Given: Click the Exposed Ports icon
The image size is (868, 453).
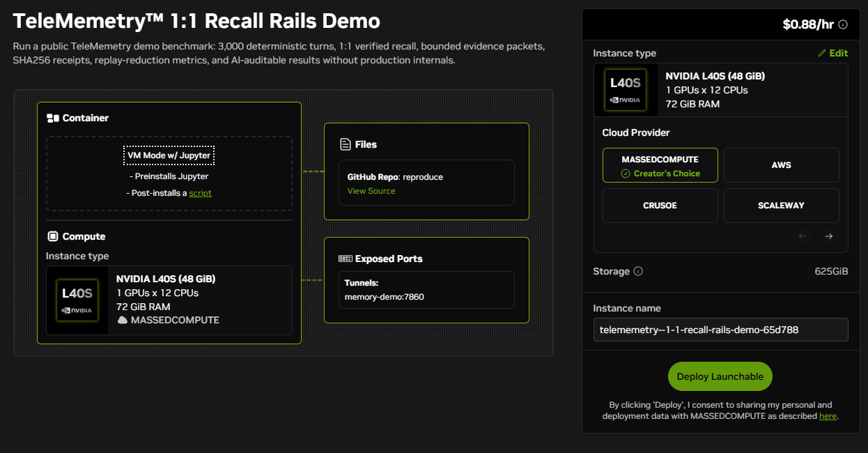Looking at the screenshot, I should pyautogui.click(x=345, y=259).
